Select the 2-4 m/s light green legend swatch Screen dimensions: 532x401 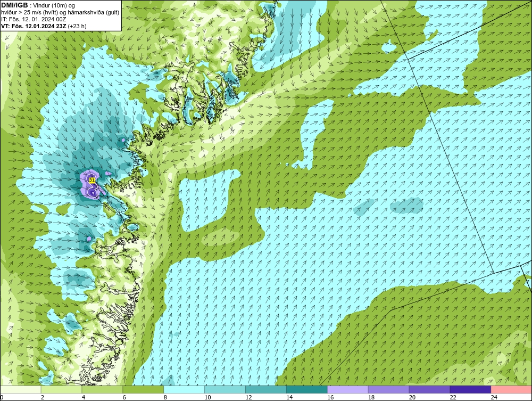tap(61, 389)
